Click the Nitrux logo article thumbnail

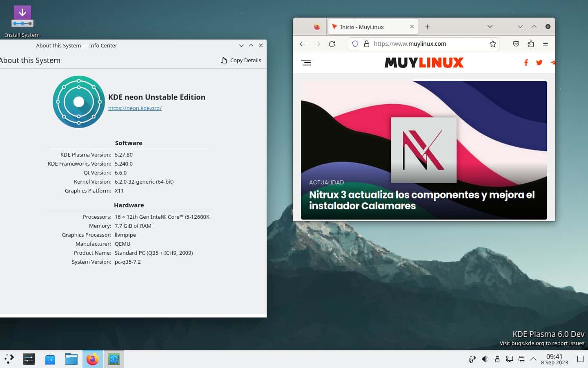pos(424,150)
